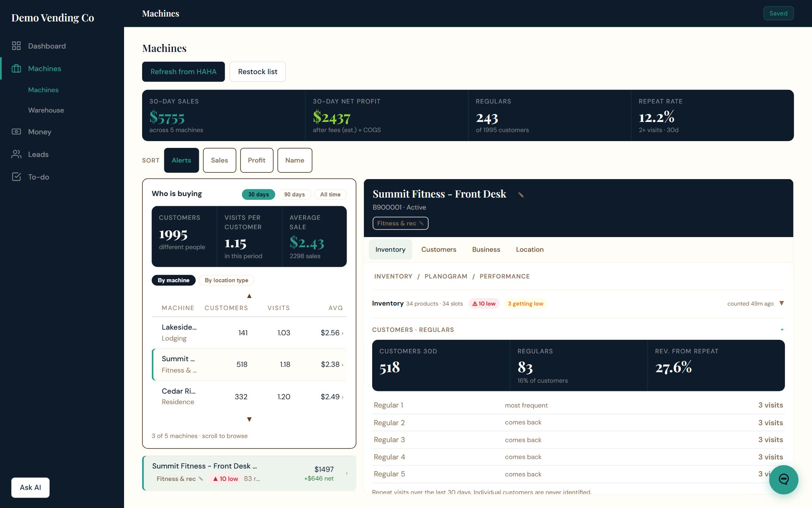Click the 10 low warning badge in Inventory
This screenshot has height=508, width=812.
click(484, 304)
